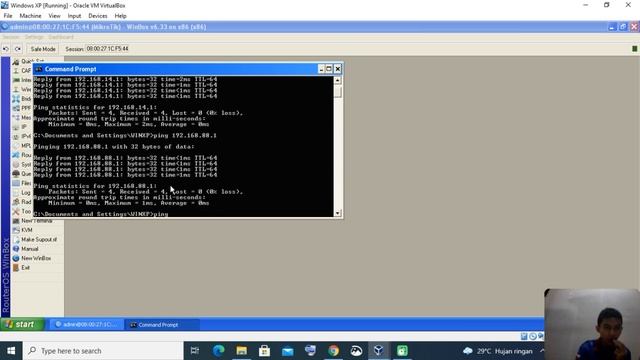This screenshot has height=360, width=640.
Task: Switch to WinBox admin taskbar button
Action: point(87,324)
